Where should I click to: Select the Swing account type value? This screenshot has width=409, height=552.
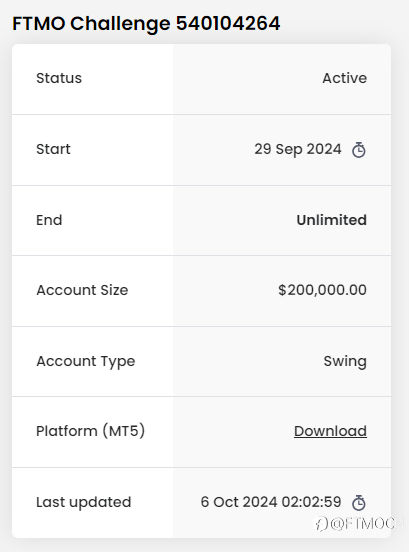(x=345, y=361)
